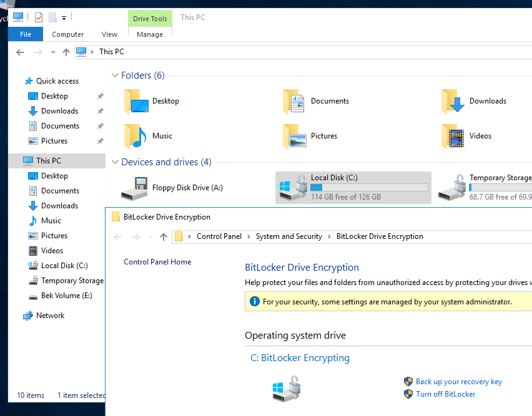Click the Turn off BitLocker link
This screenshot has width=532, height=416.
pyautogui.click(x=445, y=394)
